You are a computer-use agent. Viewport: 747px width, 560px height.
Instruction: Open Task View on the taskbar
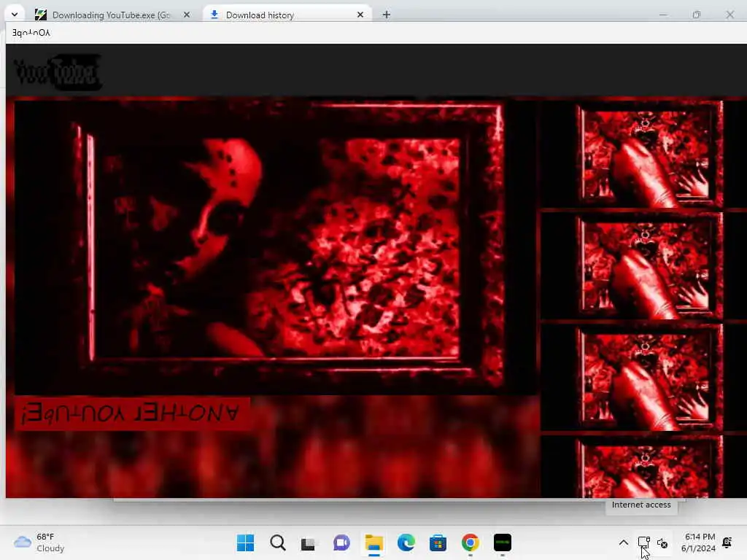click(309, 542)
